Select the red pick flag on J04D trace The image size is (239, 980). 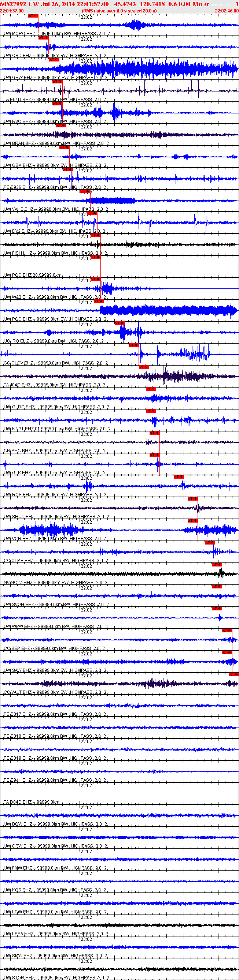144,367
